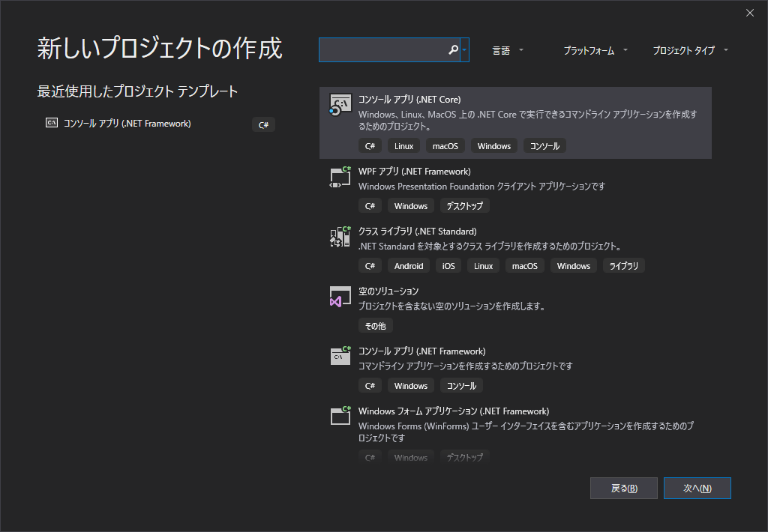The image size is (768, 532).
Task: Select クラス ライブラリ (.NET Standard) title
Action: (417, 231)
